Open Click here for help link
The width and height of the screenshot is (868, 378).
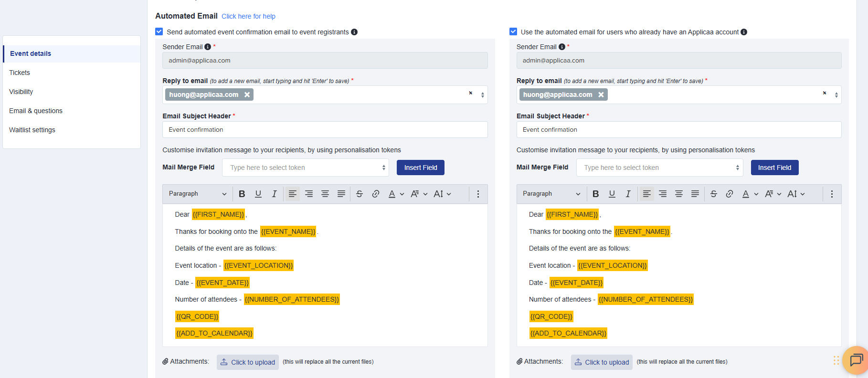tap(248, 16)
